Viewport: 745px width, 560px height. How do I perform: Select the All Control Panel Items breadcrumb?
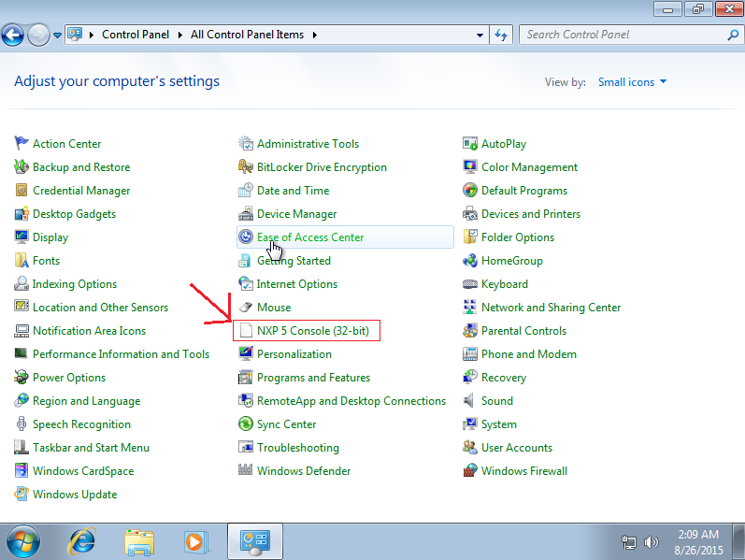tap(247, 35)
